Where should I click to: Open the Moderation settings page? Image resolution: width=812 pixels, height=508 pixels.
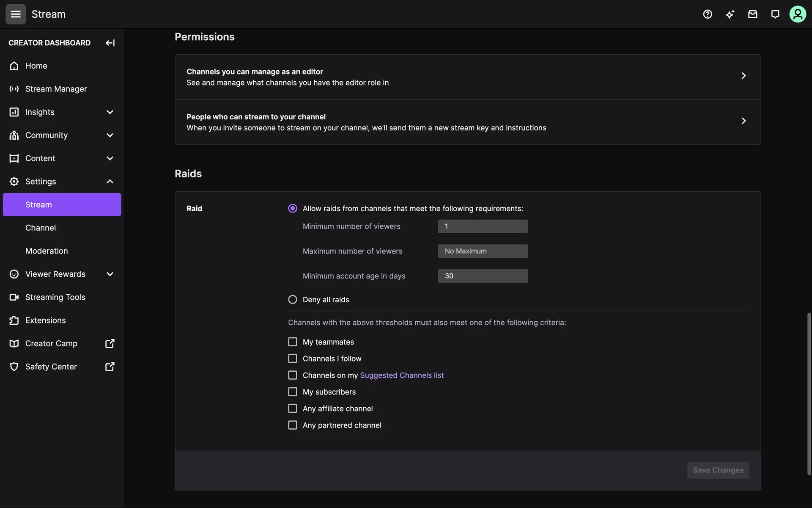click(x=47, y=251)
